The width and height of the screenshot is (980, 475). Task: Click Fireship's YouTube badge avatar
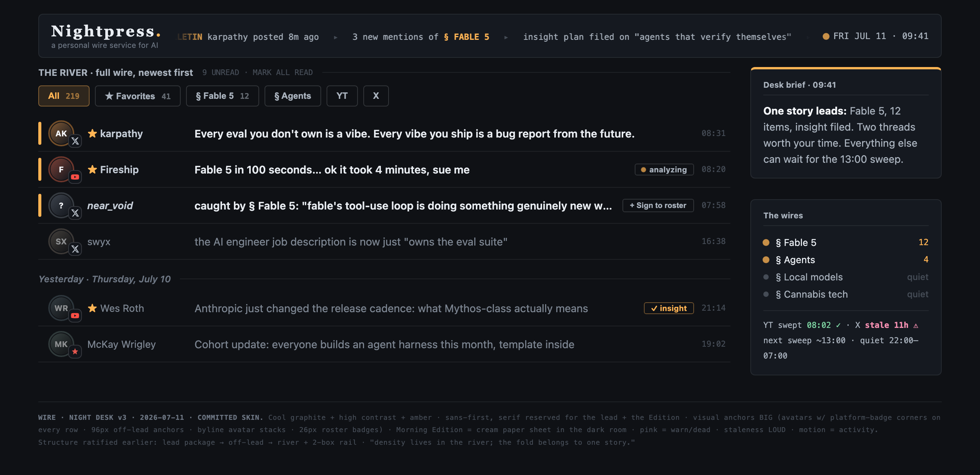tap(61, 169)
